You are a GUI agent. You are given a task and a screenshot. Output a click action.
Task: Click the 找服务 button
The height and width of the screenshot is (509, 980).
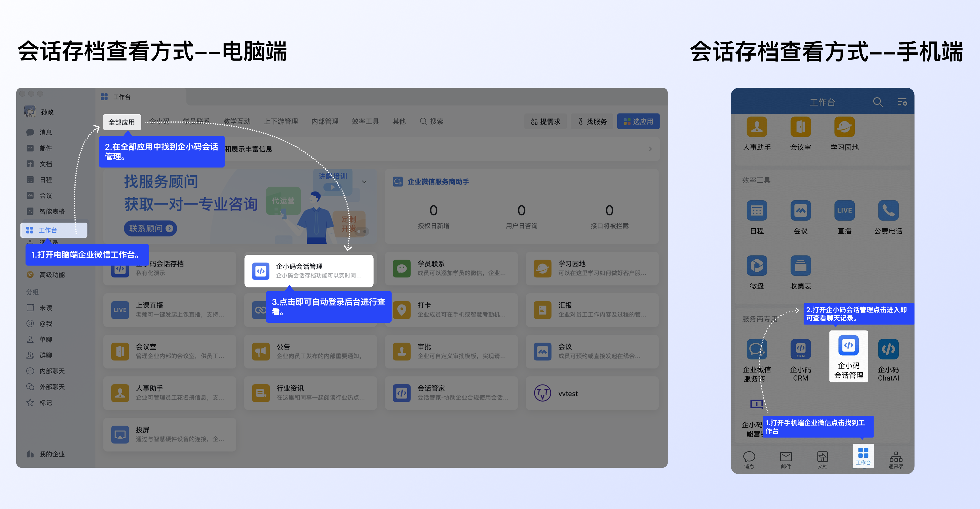[592, 121]
